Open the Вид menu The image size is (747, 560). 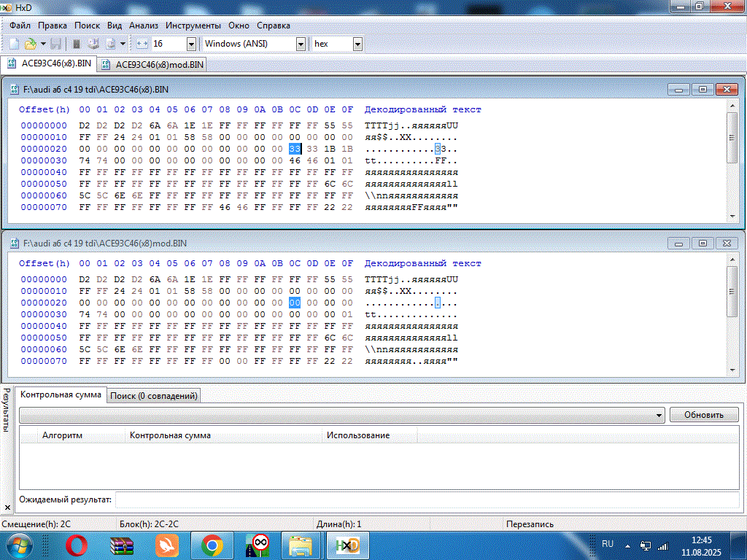point(115,26)
